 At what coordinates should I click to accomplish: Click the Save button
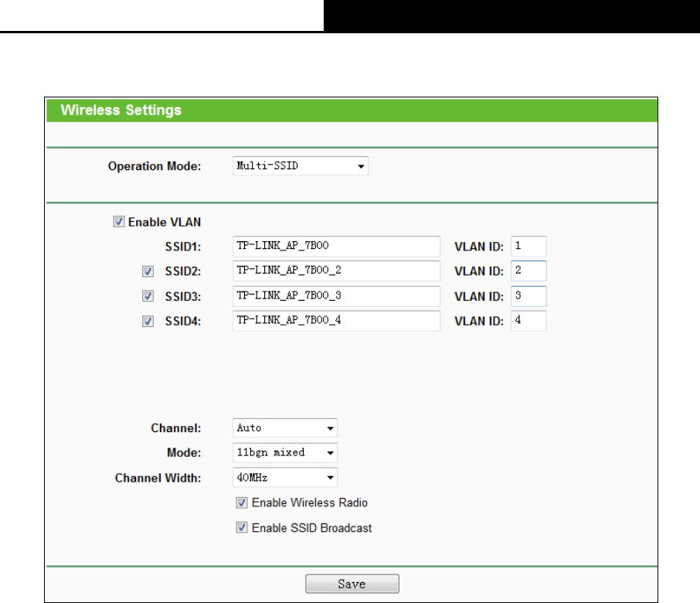coord(352,584)
